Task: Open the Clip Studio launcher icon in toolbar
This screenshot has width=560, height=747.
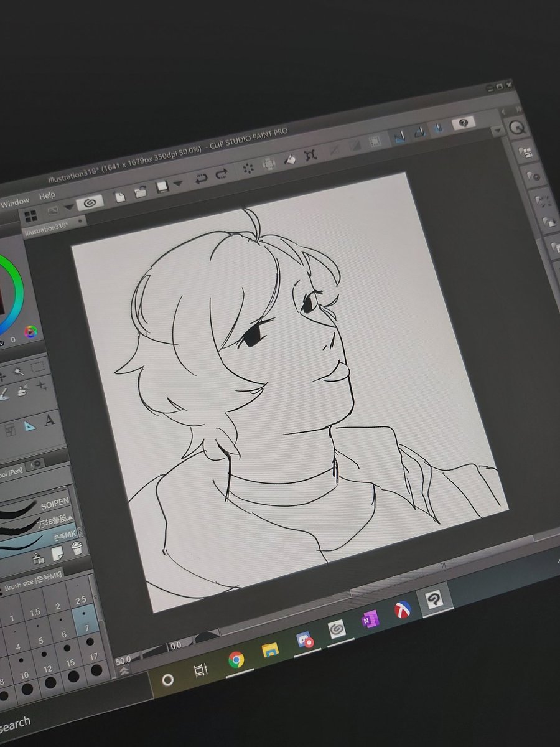Action: pyautogui.click(x=89, y=204)
